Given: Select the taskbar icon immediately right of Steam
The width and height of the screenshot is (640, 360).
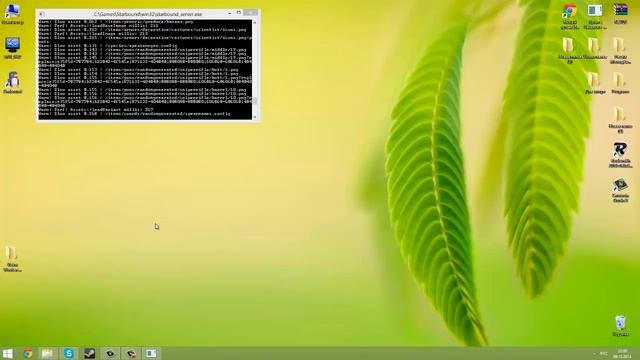Looking at the screenshot, I should tap(110, 353).
